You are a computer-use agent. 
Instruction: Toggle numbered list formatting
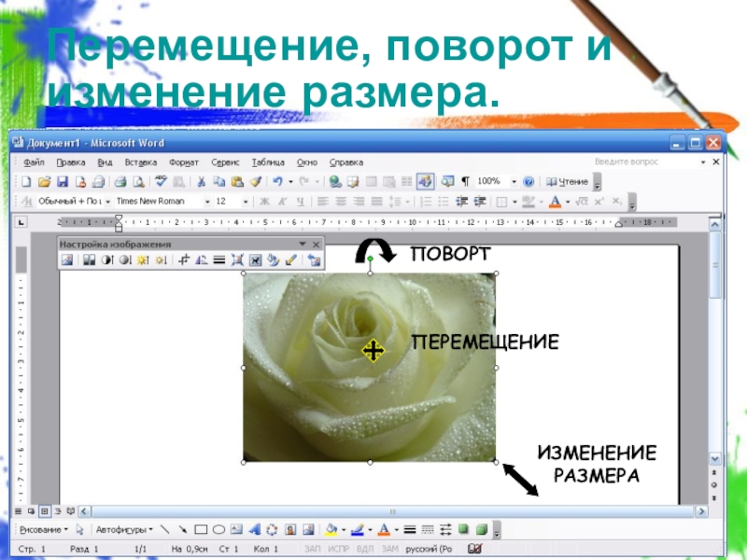tap(426, 202)
